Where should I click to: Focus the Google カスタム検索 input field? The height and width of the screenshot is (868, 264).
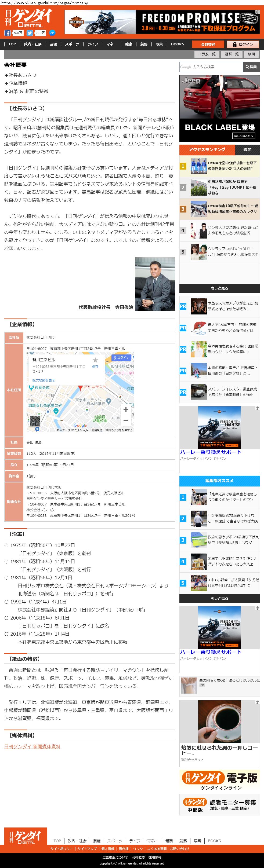(211, 67)
